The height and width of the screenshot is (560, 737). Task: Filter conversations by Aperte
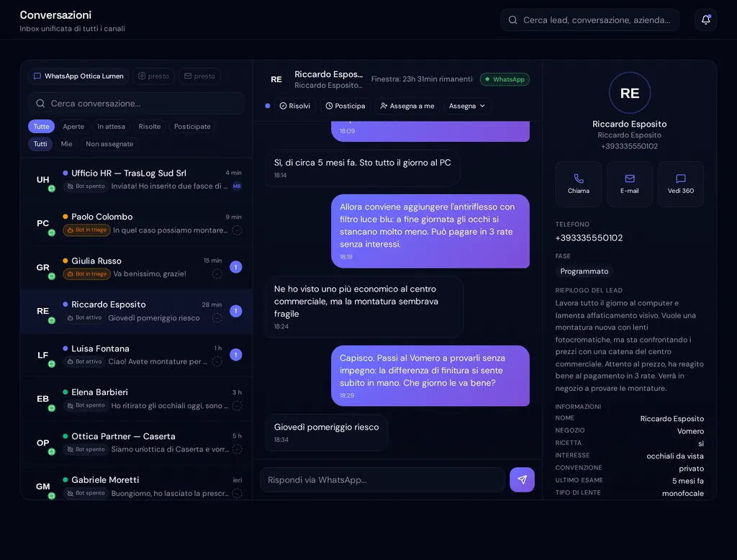pos(73,127)
